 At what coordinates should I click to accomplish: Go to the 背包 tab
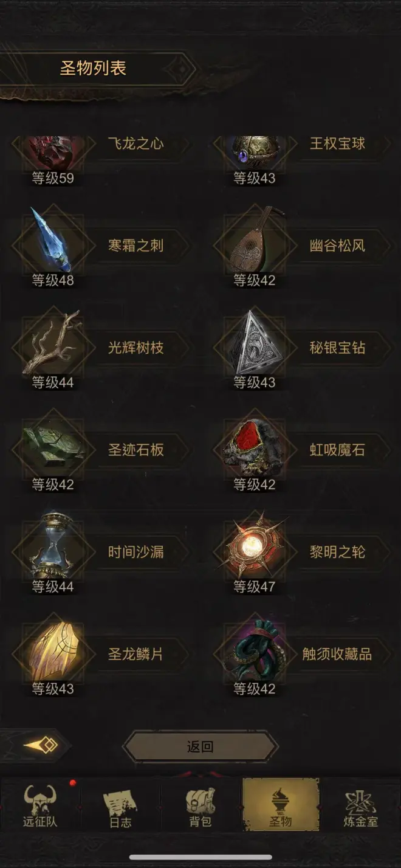point(200,805)
